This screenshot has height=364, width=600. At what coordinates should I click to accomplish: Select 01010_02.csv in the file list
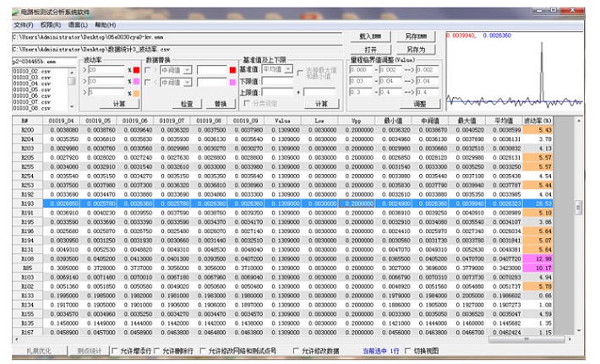pos(32,72)
